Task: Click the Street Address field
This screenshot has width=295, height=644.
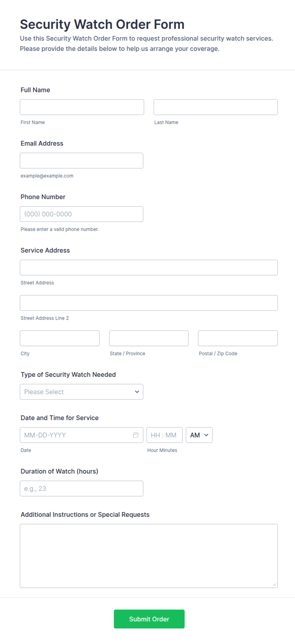Action: (149, 268)
